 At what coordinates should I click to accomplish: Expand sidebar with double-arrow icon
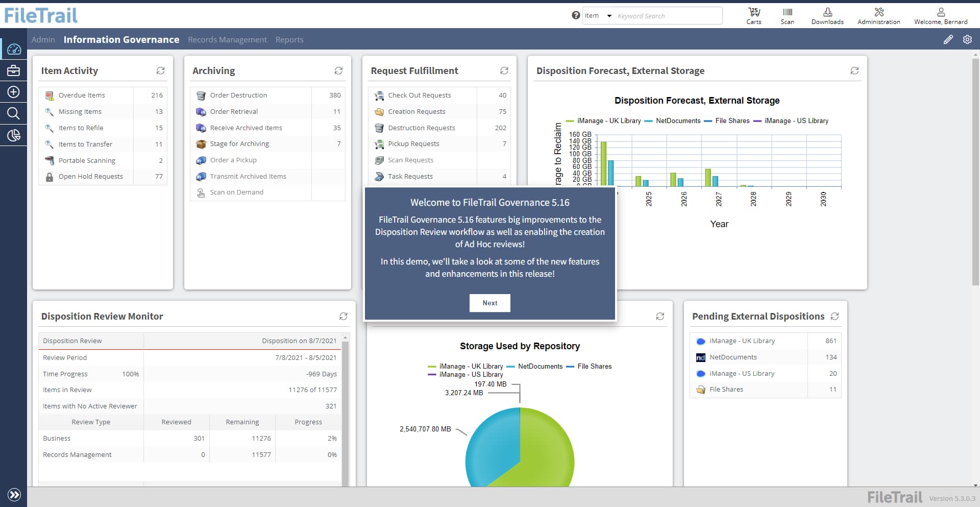14,494
